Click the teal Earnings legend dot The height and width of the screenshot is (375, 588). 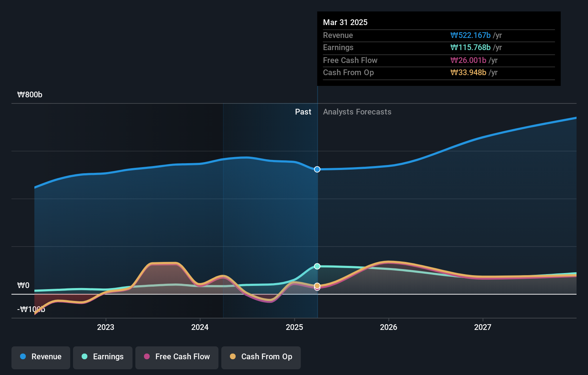(x=84, y=357)
